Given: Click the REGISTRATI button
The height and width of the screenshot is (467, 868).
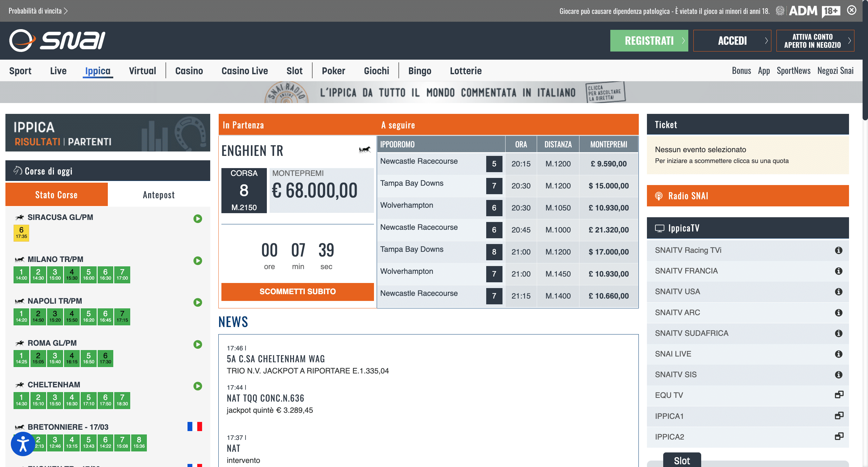Looking at the screenshot, I should (649, 41).
